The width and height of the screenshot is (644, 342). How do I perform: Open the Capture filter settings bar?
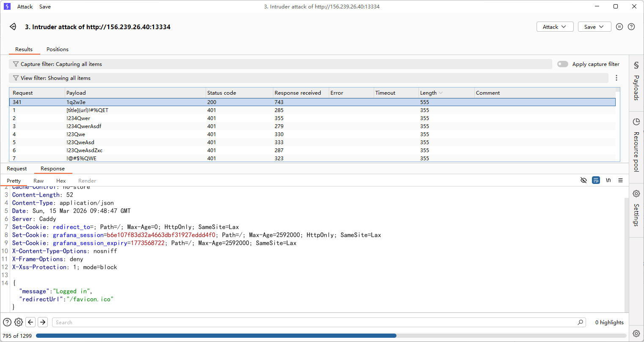280,64
